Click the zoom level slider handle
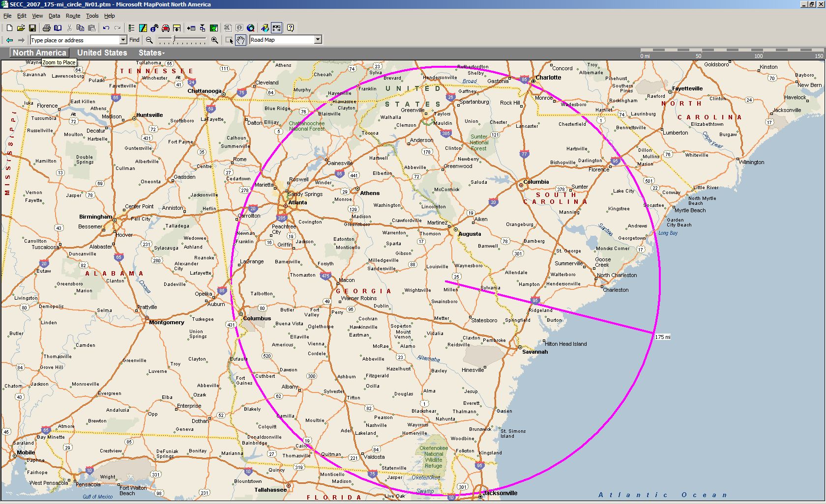826x504 pixels. click(x=174, y=39)
